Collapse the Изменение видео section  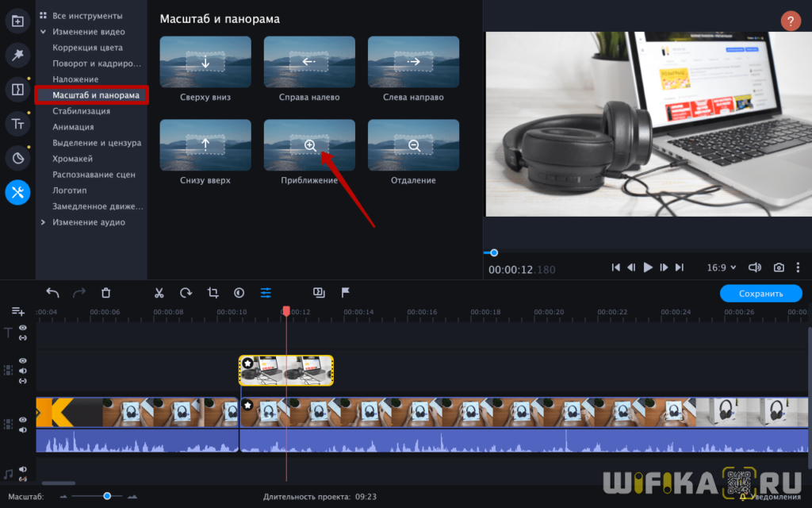(43, 32)
